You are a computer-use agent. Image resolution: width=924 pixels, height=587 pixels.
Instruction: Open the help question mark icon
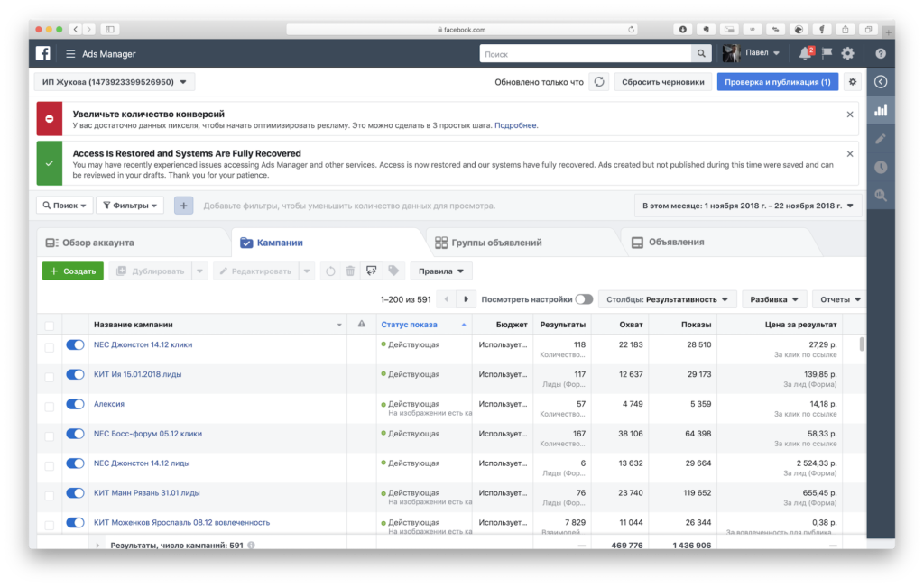pyautogui.click(x=881, y=53)
